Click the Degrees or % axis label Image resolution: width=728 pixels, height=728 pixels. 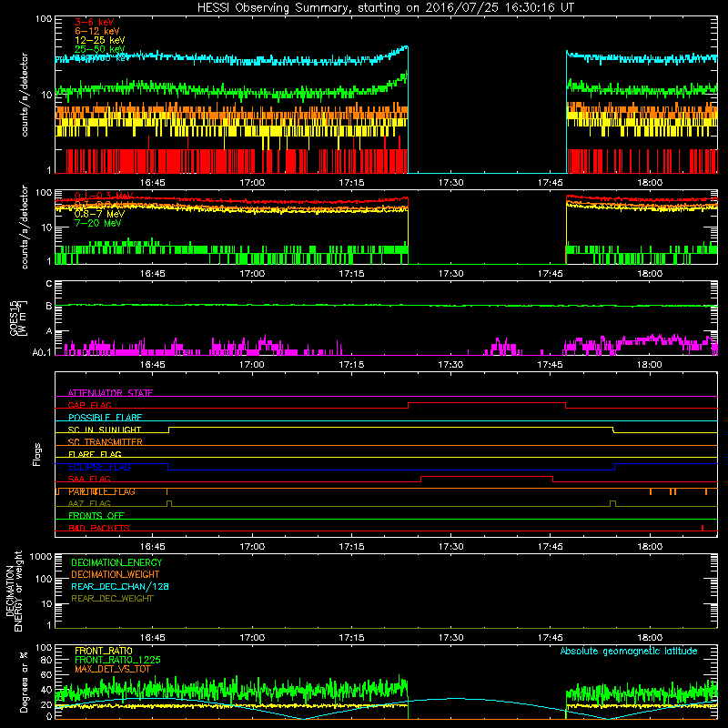pyautogui.click(x=24, y=682)
